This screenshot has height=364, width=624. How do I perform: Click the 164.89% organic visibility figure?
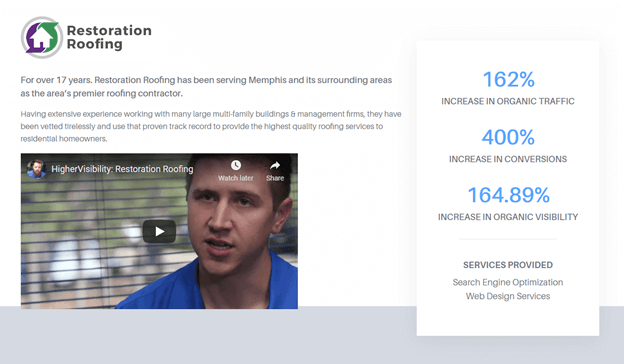[508, 195]
